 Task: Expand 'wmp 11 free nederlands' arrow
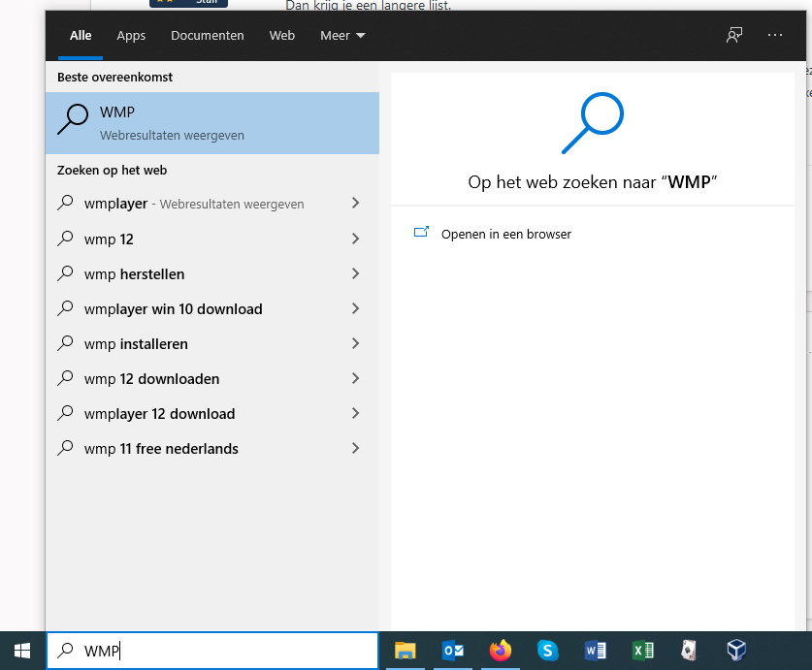[355, 448]
